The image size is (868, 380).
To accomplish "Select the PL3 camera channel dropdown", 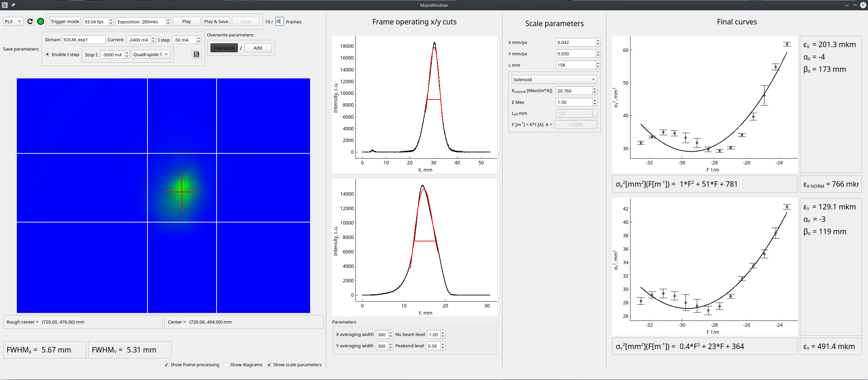I will point(12,21).
